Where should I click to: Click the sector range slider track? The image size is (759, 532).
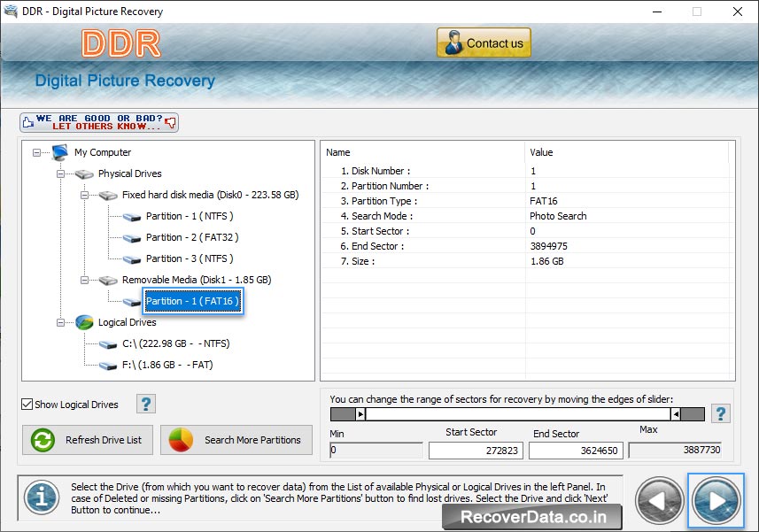coord(517,414)
